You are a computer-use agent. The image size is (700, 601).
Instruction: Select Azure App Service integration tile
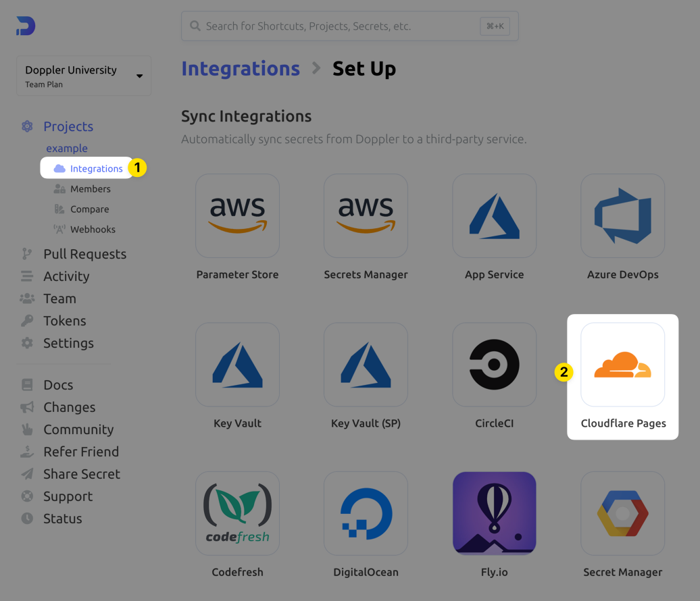[494, 216]
